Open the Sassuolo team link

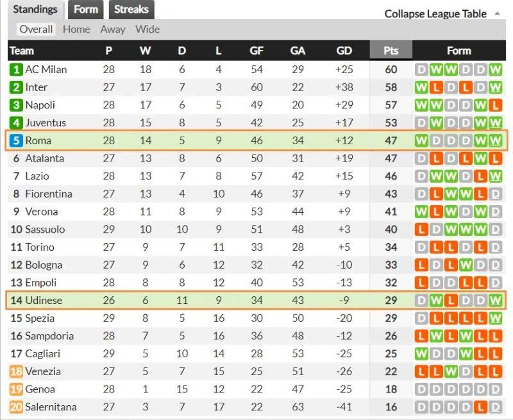pyautogui.click(x=45, y=229)
